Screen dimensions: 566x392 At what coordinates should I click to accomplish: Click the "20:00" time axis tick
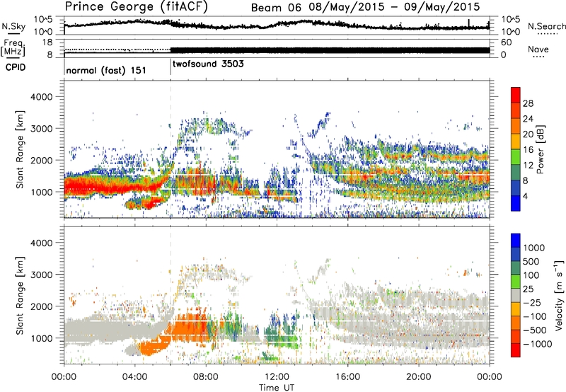(418, 377)
